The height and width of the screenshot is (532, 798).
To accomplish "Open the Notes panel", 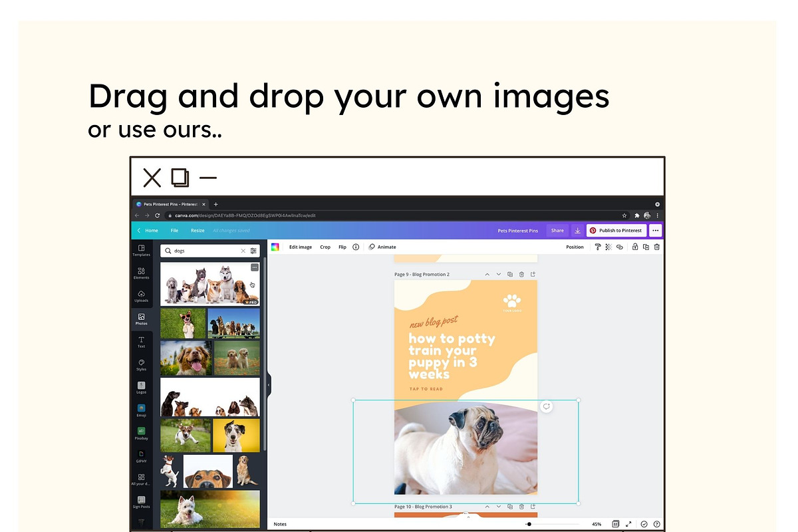I will tap(280, 524).
